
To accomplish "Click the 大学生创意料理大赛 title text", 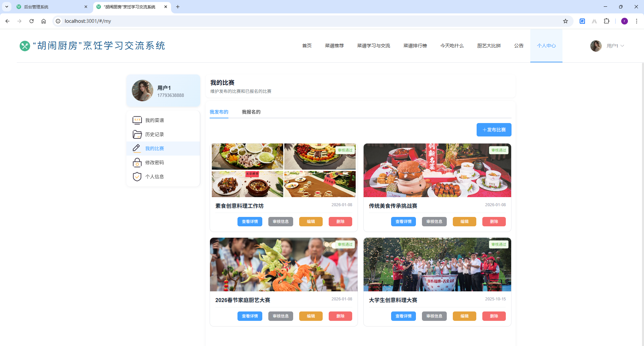I will click(x=393, y=300).
